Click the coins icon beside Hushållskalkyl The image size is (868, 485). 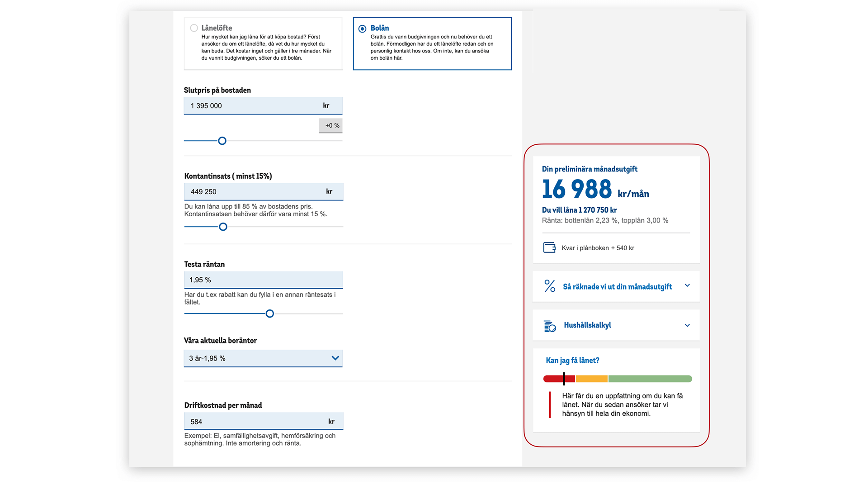(x=550, y=326)
